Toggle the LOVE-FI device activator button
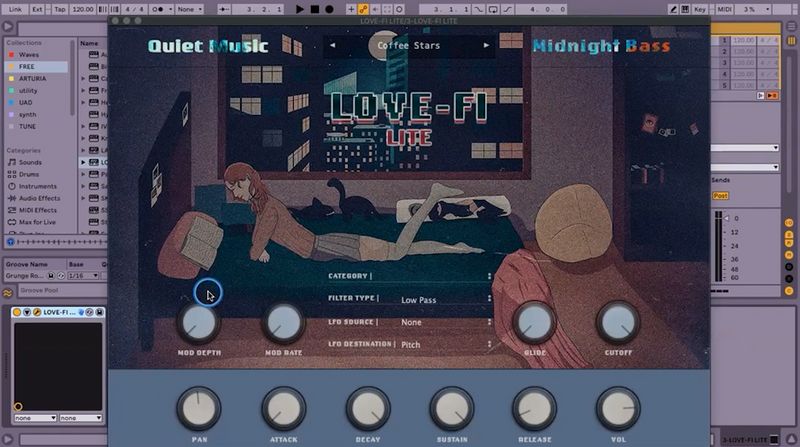Screen dimensions: 800x447 tap(17, 312)
